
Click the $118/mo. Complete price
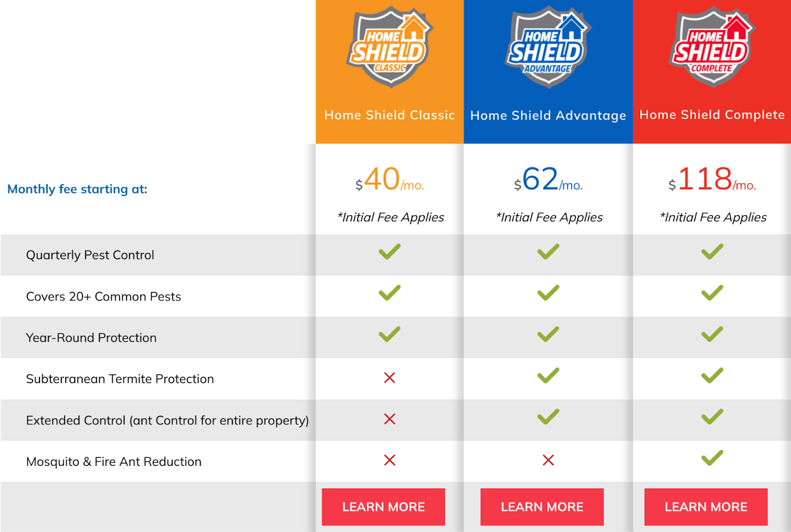pos(712,180)
